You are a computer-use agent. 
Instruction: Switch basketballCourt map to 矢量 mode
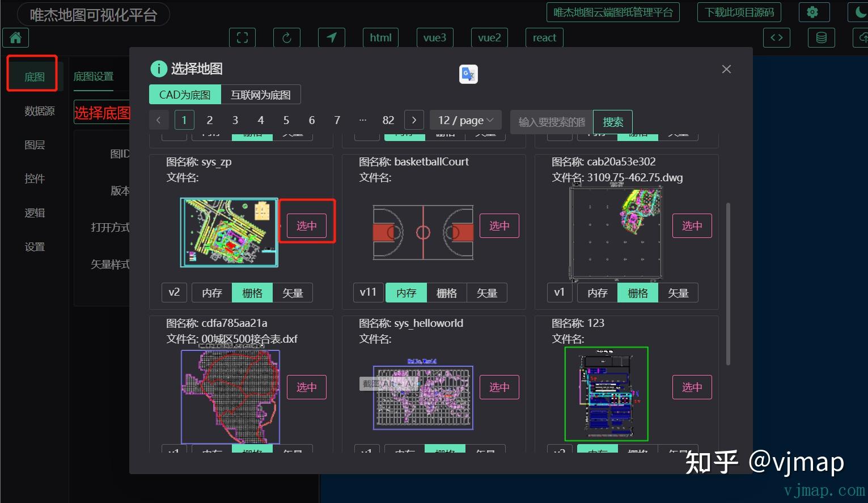(487, 292)
